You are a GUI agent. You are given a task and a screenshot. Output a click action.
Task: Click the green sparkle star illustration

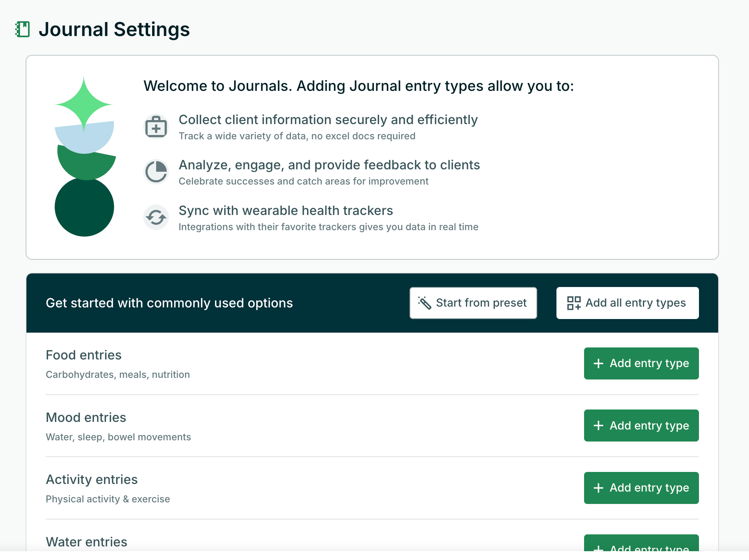84,104
